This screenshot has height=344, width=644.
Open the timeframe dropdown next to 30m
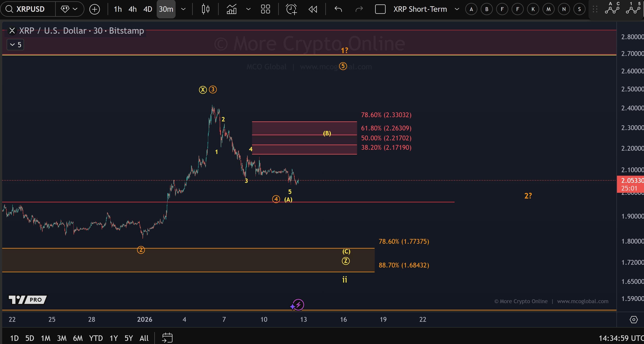183,9
